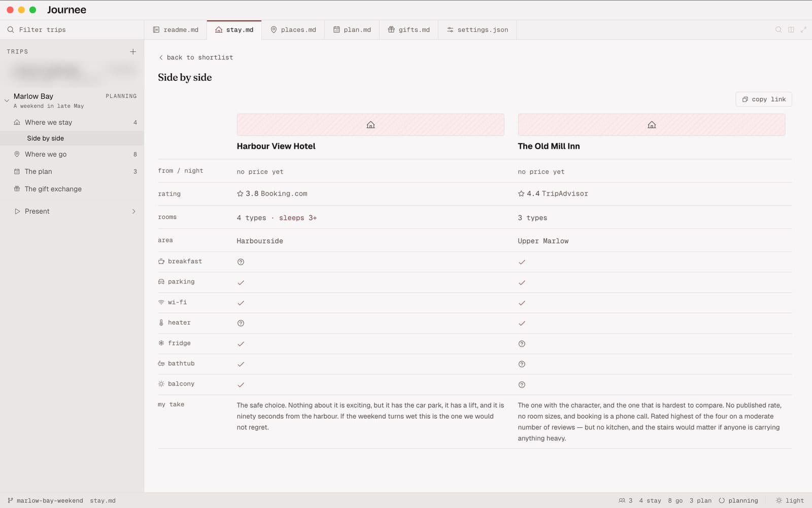Toggle Old Mill Inn heater checkmark
Image resolution: width=812 pixels, height=508 pixels.
(x=522, y=323)
